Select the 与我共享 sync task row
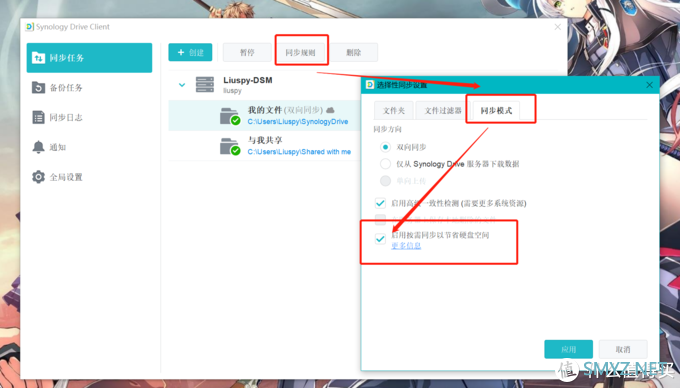 [265, 146]
